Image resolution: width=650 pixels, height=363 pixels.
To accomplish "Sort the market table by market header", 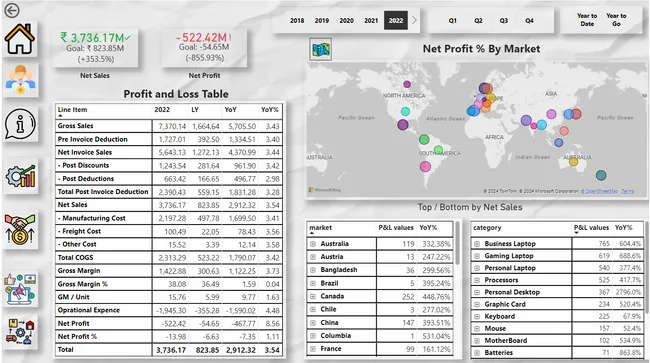I will click(x=320, y=227).
